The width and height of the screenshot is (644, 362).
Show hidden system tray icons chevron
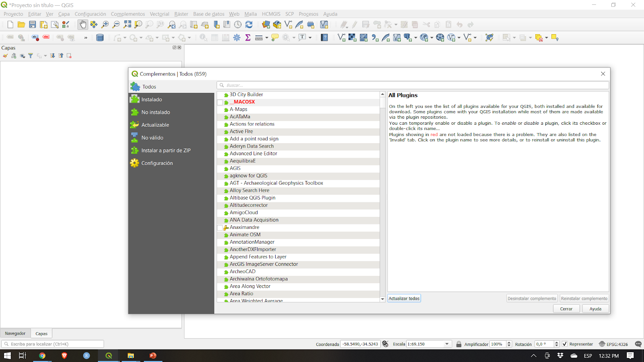tap(534, 356)
